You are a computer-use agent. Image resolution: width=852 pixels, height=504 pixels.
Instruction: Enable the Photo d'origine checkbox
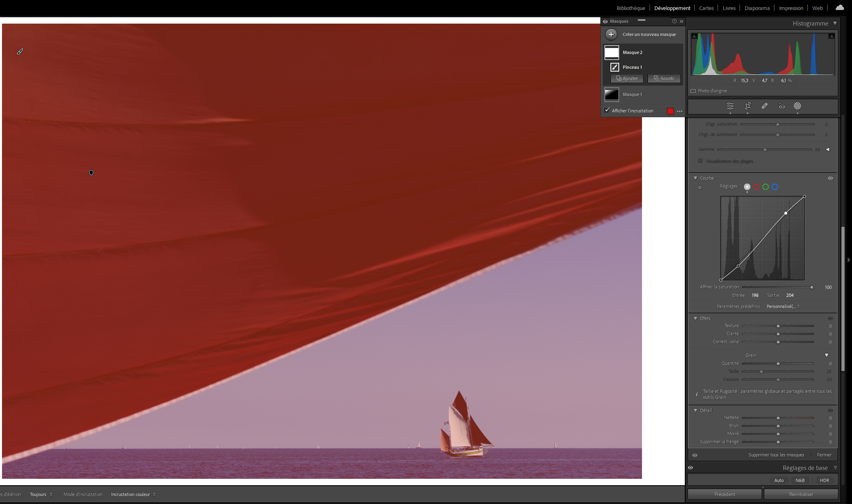693,91
